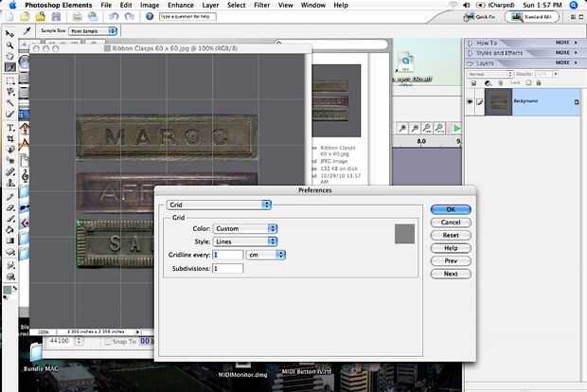Select the Type (T) tool
The height and width of the screenshot is (392, 587).
[x=10, y=127]
